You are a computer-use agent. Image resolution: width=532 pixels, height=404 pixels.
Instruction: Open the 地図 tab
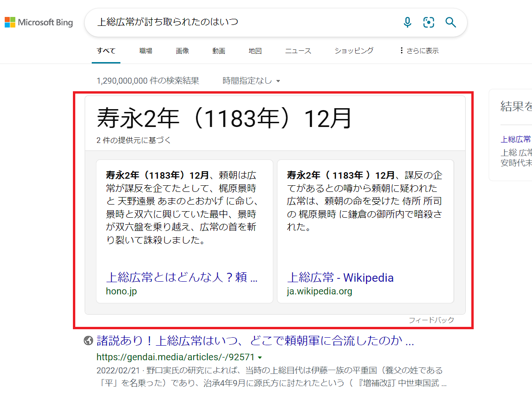tap(255, 51)
